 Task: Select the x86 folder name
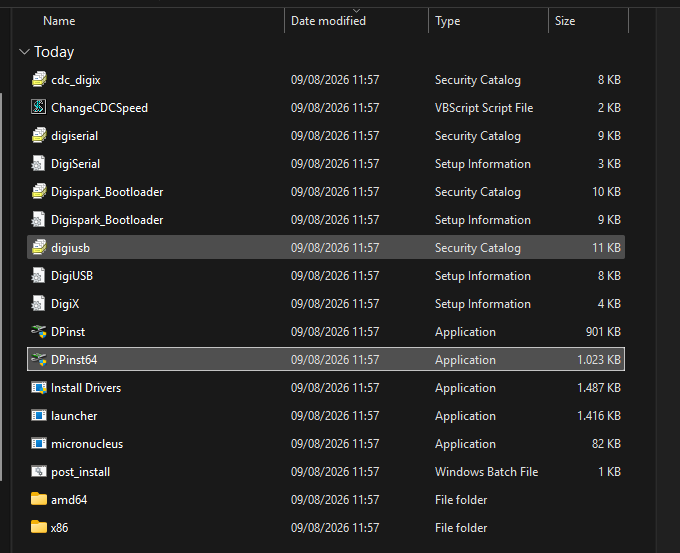click(59, 527)
